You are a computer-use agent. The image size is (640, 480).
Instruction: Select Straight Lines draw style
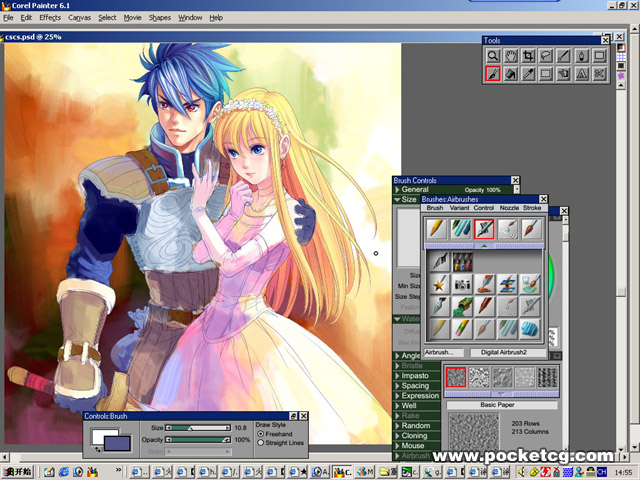[x=260, y=443]
